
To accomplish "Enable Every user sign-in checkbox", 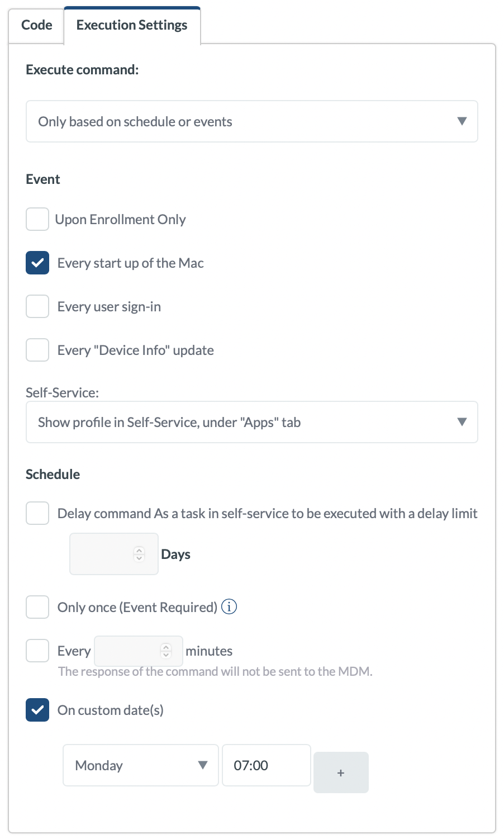I will click(x=37, y=306).
